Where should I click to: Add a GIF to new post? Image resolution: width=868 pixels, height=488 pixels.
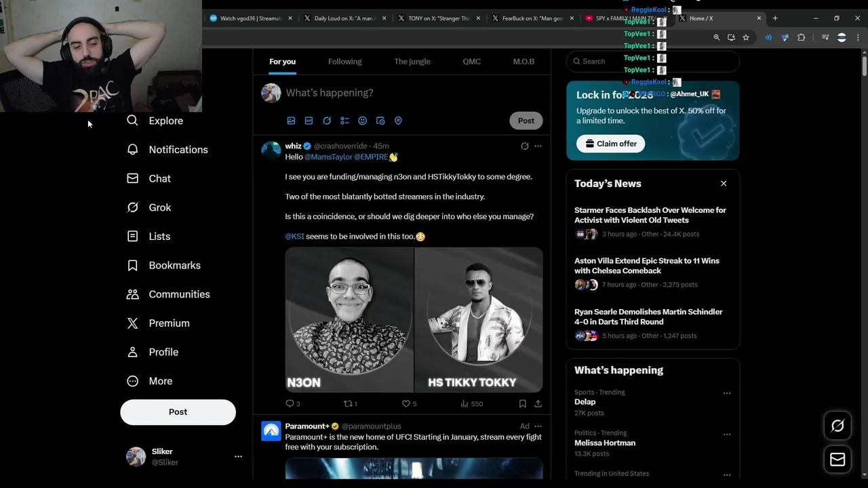click(x=309, y=121)
